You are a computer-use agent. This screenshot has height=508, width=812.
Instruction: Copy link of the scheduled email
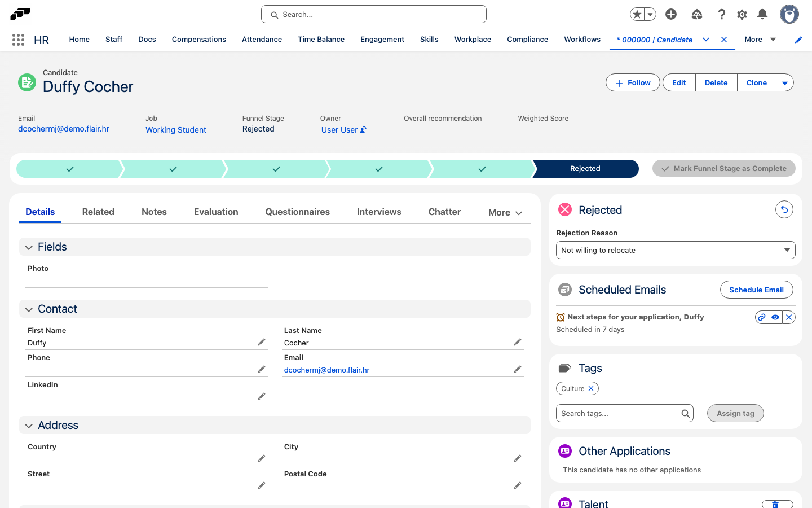click(762, 317)
